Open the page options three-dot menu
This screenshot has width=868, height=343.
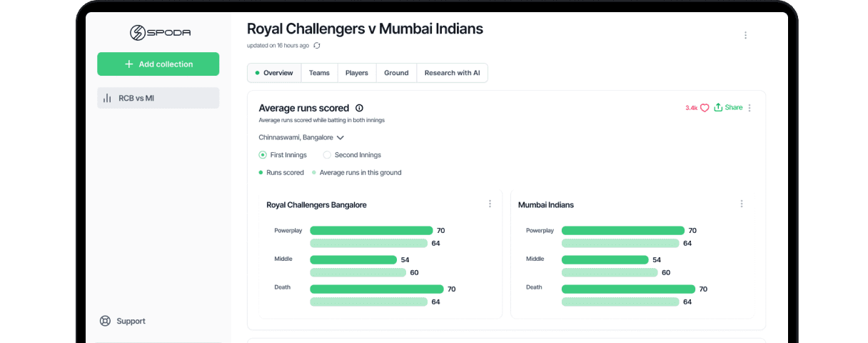pos(745,35)
